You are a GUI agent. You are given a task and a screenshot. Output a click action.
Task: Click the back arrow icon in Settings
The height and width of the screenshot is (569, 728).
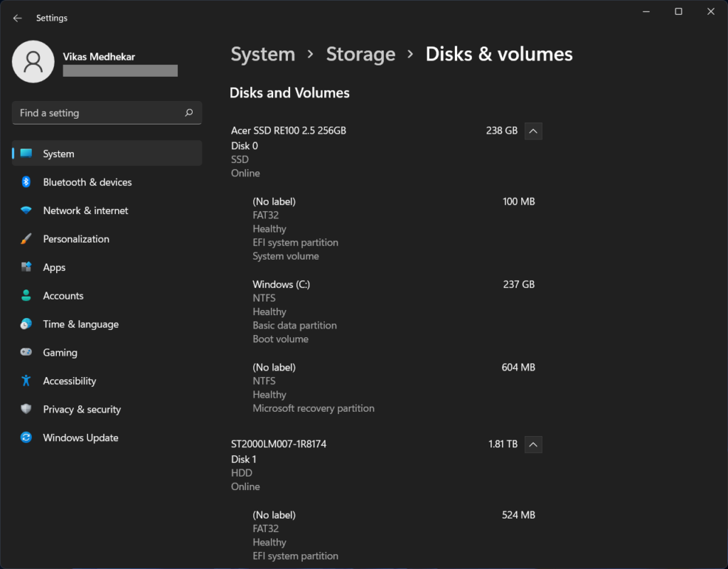point(17,18)
